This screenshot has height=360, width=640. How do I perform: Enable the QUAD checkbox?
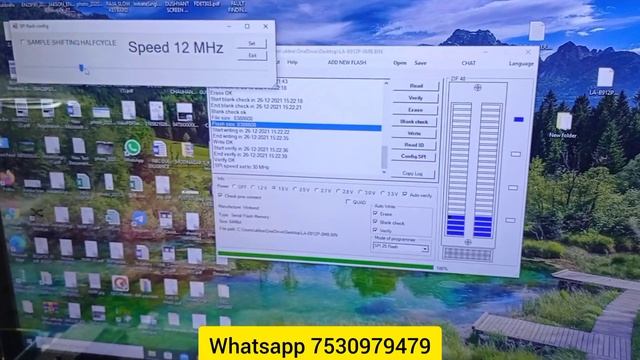(348, 202)
